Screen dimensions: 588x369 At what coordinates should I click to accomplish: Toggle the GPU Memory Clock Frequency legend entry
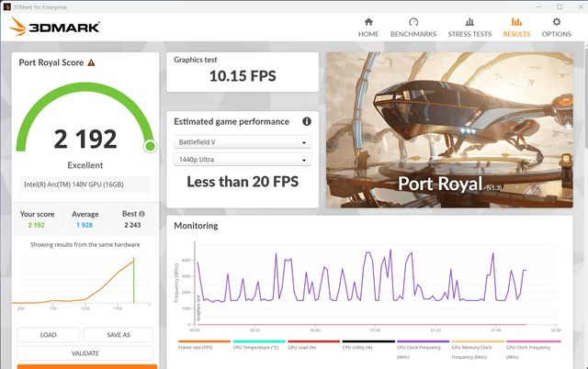tap(478, 350)
